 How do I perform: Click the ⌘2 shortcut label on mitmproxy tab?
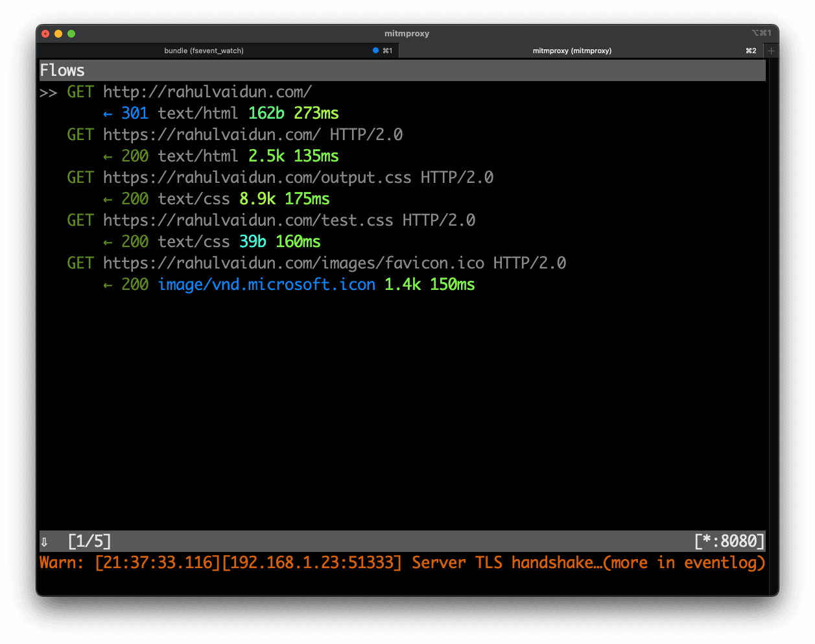(751, 51)
